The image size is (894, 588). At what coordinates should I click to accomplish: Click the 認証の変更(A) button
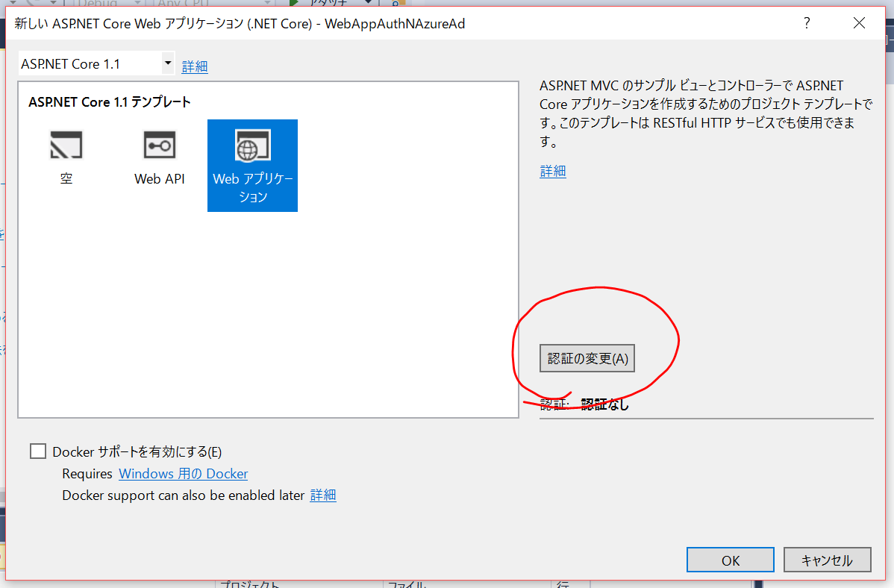587,358
